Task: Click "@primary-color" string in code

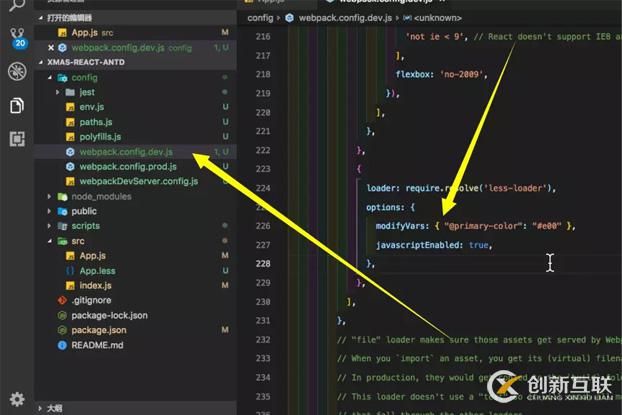Action: (483, 226)
